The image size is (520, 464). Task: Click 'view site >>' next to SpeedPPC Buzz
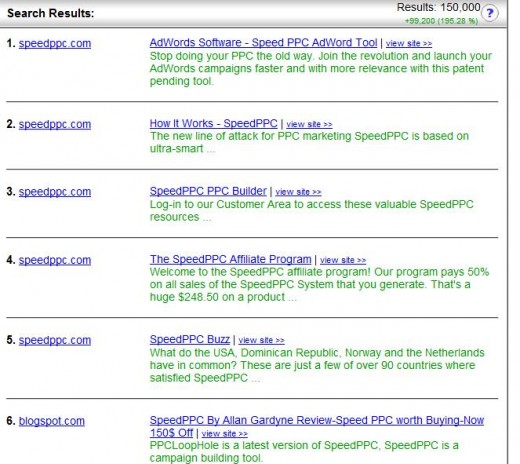pyautogui.click(x=261, y=340)
